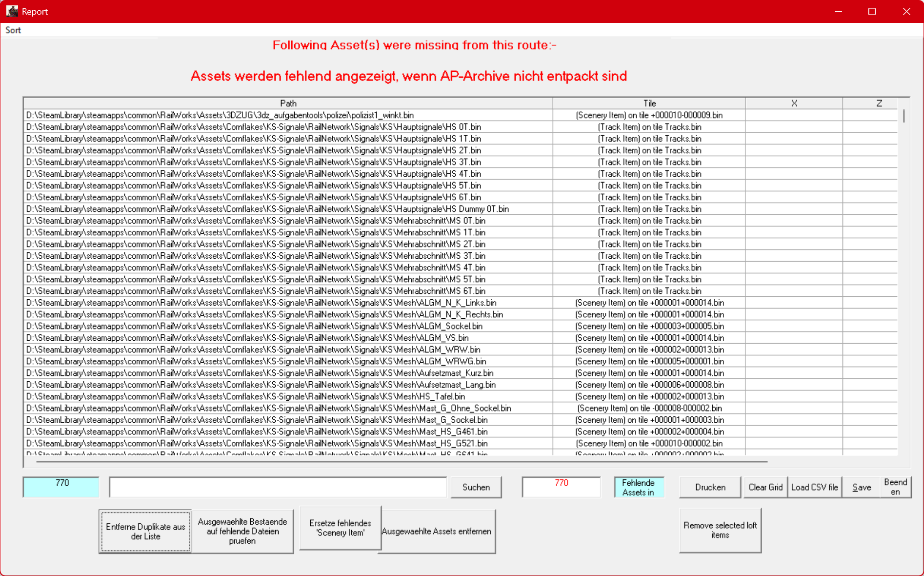Select the Mehrabschnitt\MS 2T.bin row
924x576 pixels.
[288, 244]
